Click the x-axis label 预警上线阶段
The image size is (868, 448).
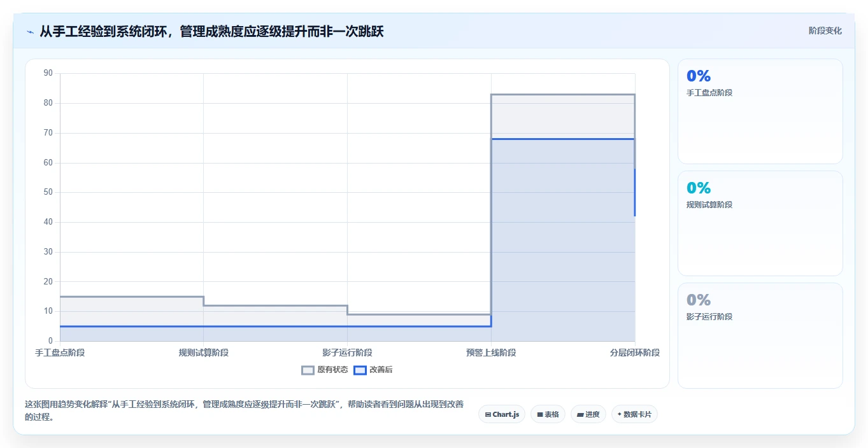coord(491,353)
